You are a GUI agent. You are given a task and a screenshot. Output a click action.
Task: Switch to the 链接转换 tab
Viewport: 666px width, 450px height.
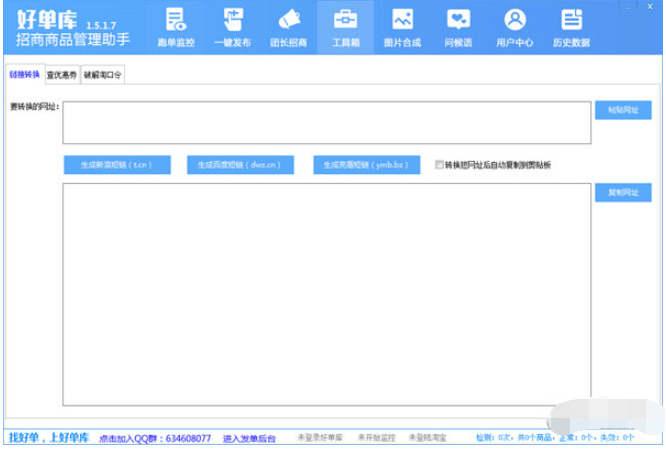click(25, 74)
